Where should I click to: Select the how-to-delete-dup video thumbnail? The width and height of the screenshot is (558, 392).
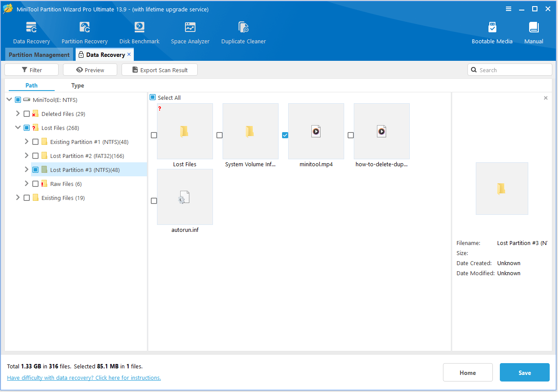[x=382, y=131]
